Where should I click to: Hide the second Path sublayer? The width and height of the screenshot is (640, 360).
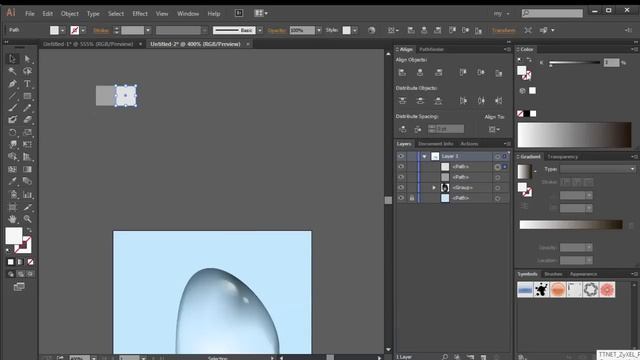click(401, 177)
